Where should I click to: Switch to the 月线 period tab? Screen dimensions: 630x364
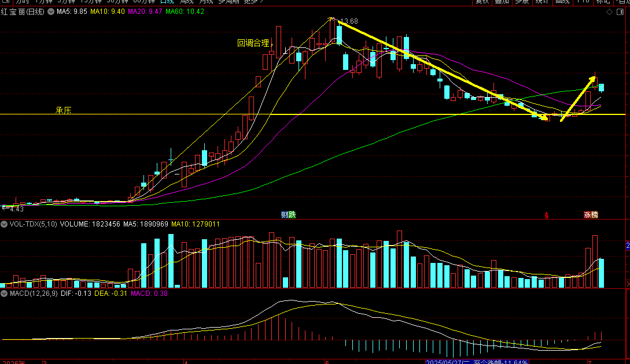click(206, 2)
